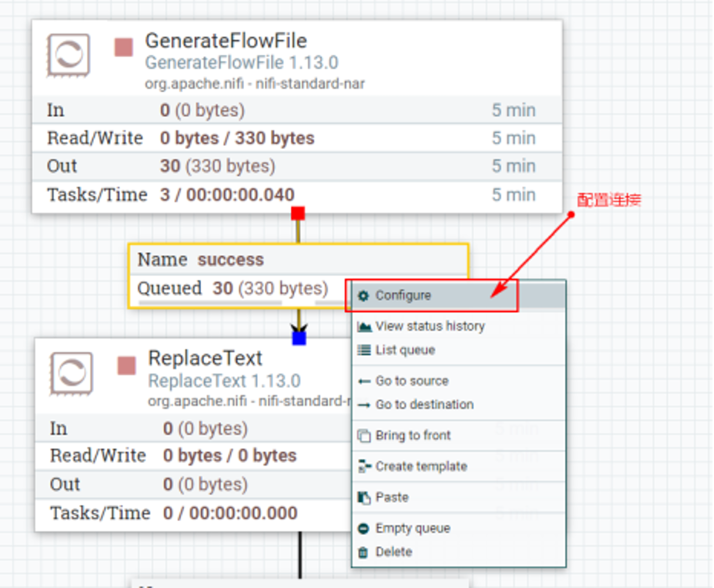Click the Empty queue minus-circle icon
This screenshot has height=588, width=714.
point(363,528)
